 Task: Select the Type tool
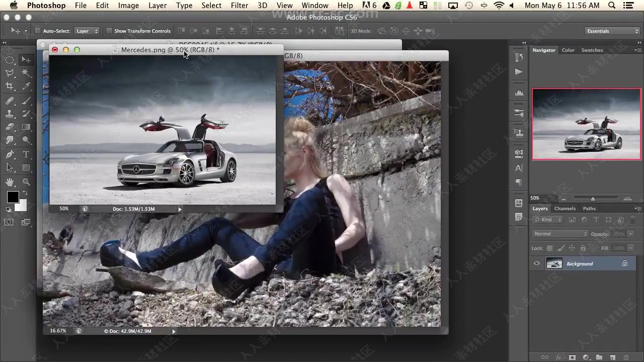26,154
